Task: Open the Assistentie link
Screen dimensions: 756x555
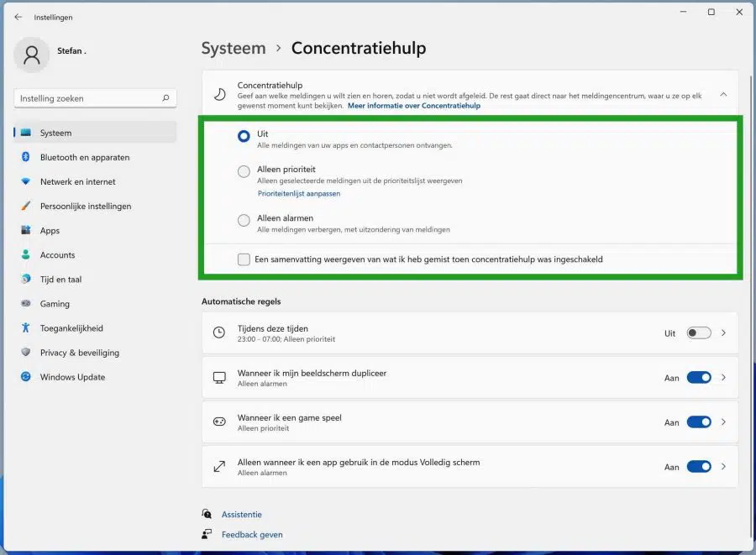Action: [242, 515]
